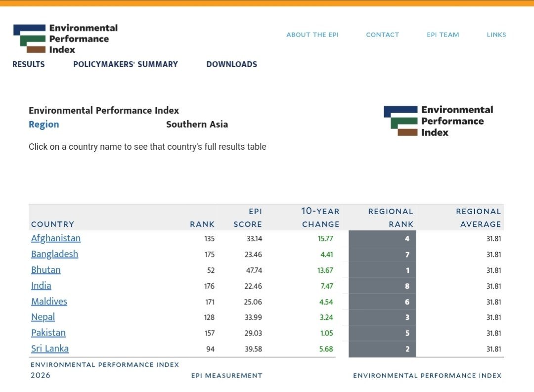Click Bhutan's EPI score 47.74
This screenshot has width=534, height=392.
tap(254, 270)
